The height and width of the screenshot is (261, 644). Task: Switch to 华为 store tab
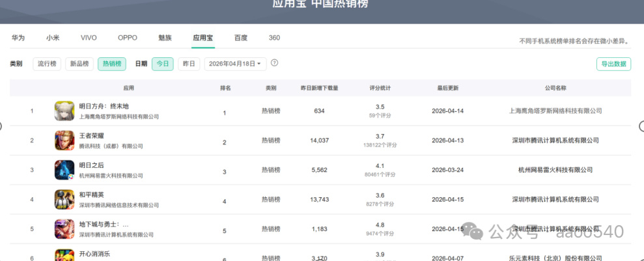pyautogui.click(x=18, y=38)
